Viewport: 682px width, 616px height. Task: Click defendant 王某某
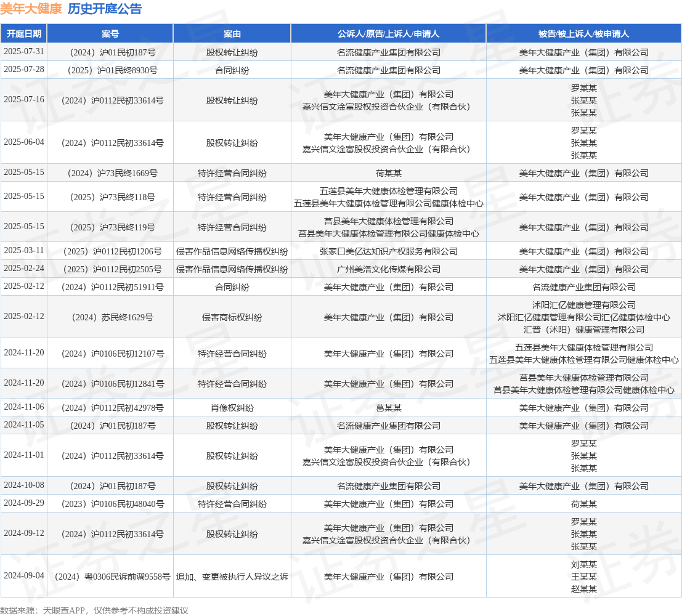pos(583,577)
